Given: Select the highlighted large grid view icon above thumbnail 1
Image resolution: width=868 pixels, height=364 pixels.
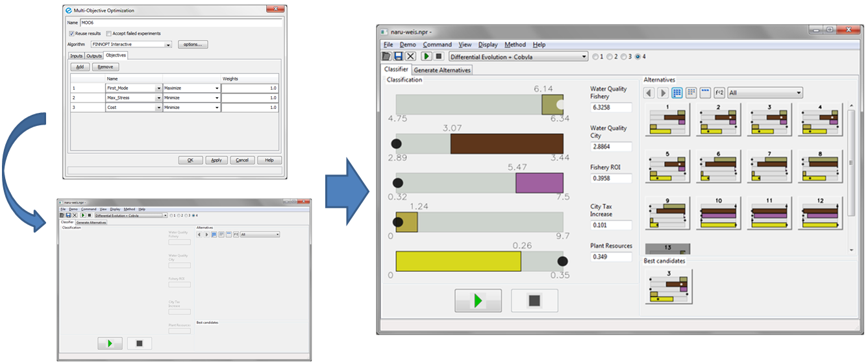Looking at the screenshot, I should [677, 93].
